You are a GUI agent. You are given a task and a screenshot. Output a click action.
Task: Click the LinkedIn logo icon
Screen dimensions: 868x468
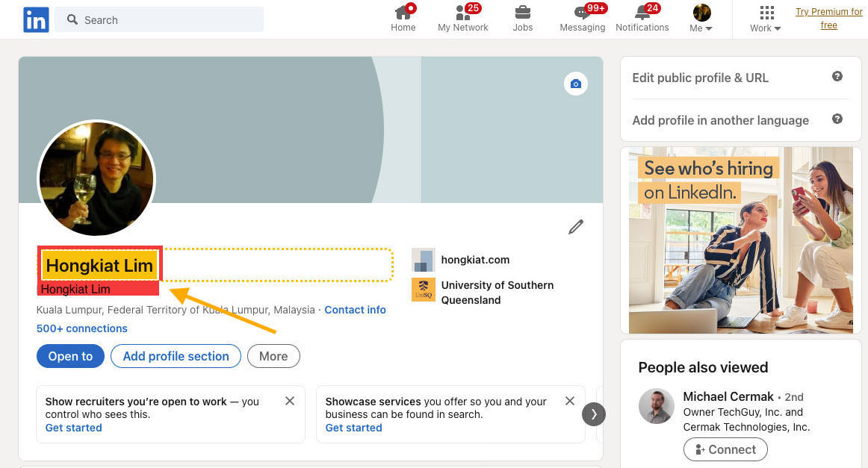(36, 20)
